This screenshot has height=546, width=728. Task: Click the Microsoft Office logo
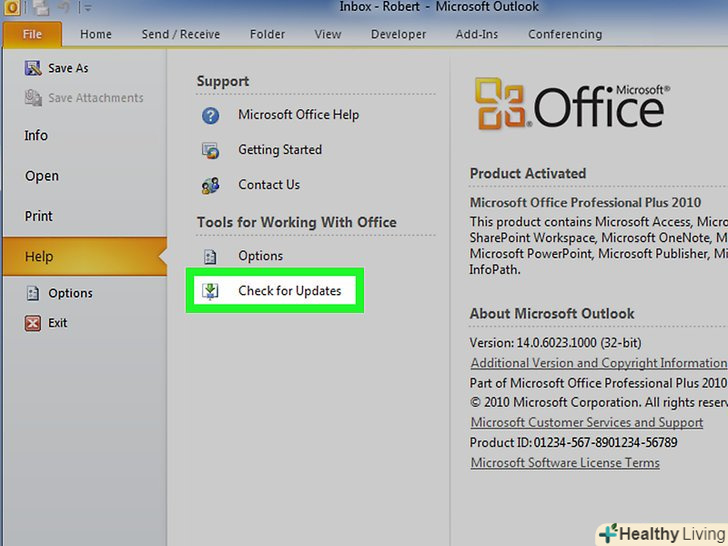pos(572,104)
